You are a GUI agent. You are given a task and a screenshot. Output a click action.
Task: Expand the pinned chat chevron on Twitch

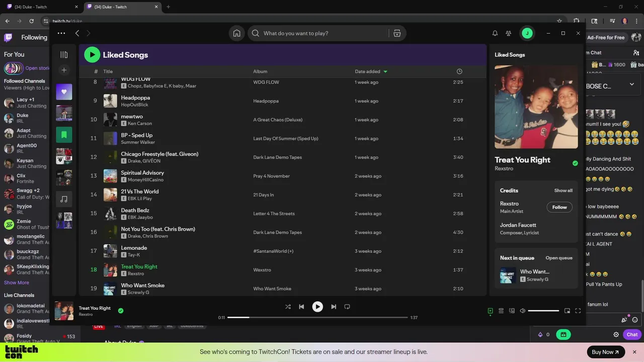tap(632, 84)
